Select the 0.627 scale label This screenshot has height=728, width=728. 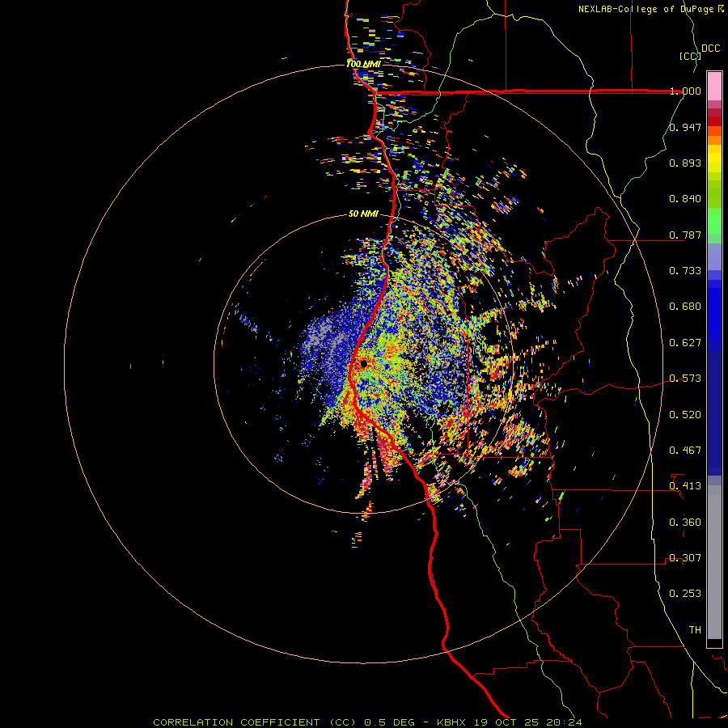[685, 343]
